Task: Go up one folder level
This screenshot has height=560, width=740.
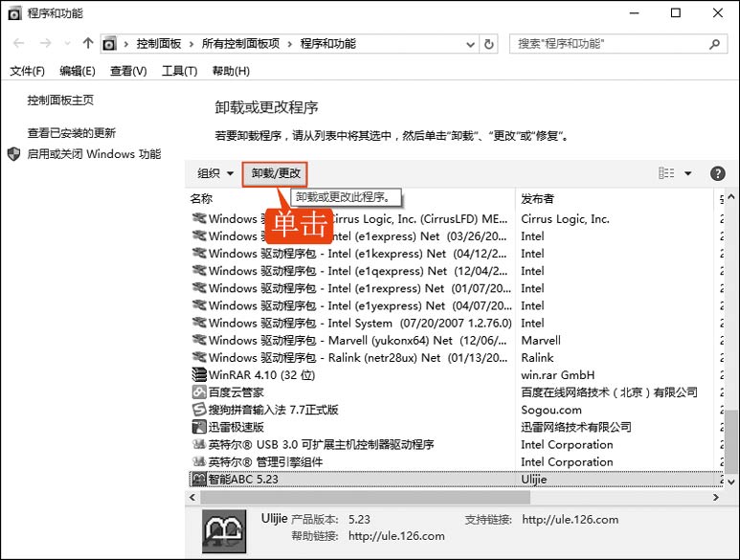Action: pos(88,44)
